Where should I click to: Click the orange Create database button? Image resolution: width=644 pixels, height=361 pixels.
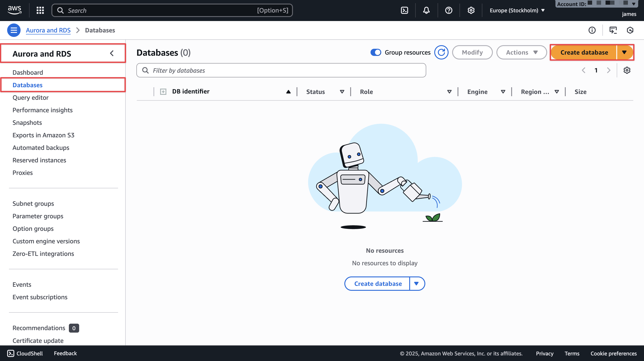(x=584, y=53)
